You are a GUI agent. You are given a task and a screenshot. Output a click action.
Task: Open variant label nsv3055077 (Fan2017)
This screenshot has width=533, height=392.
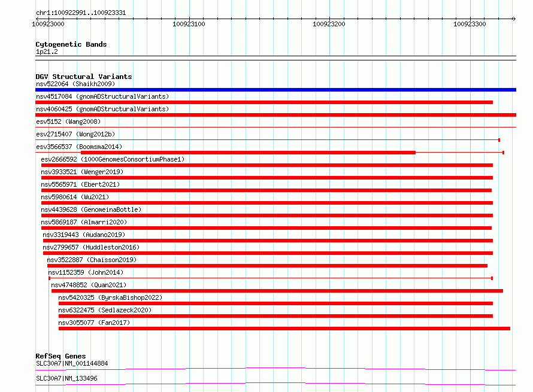pyautogui.click(x=94, y=323)
